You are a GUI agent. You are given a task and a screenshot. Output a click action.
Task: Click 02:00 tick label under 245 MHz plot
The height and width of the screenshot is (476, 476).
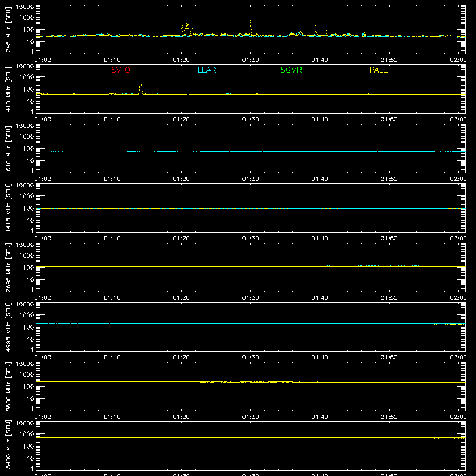[458, 60]
